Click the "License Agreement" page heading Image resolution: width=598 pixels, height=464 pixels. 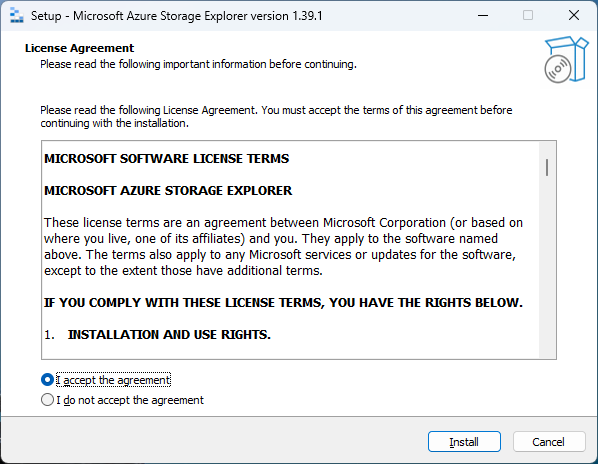79,48
